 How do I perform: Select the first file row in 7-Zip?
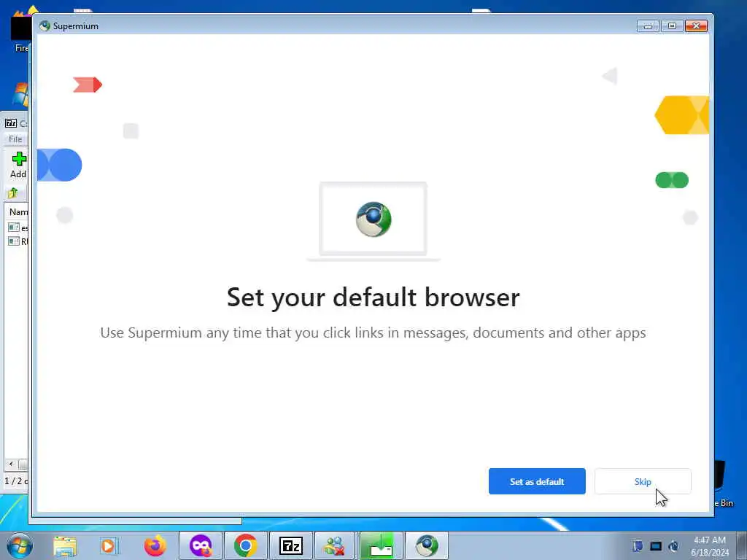tap(18, 227)
